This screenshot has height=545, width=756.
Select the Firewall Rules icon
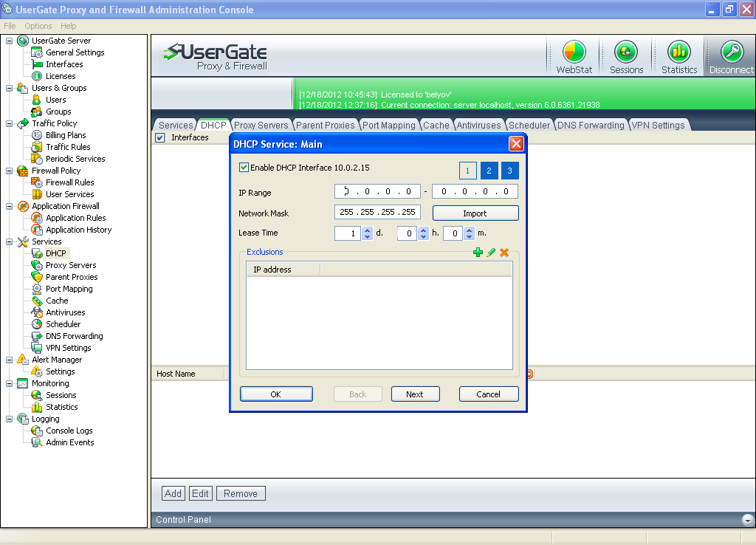pyautogui.click(x=37, y=182)
